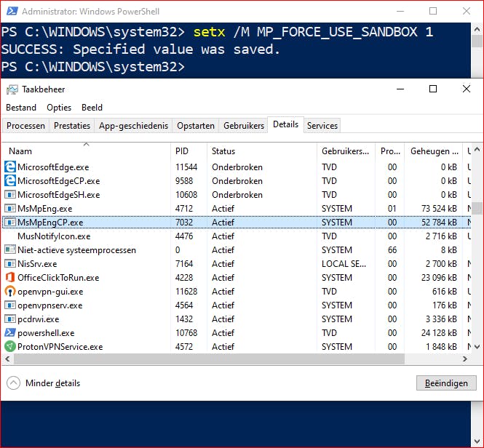Click Beëindigen to end the task
The height and width of the screenshot is (448, 484).
(446, 383)
